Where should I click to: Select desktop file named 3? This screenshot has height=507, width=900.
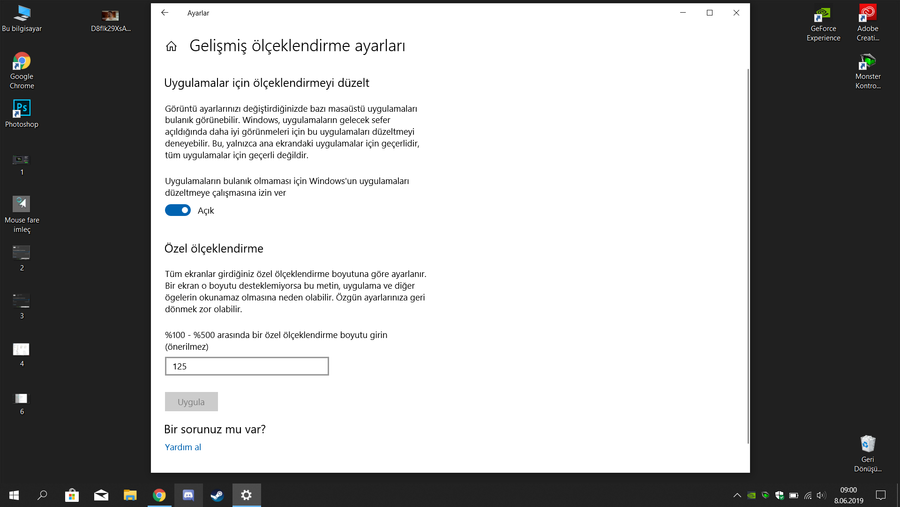tap(22, 307)
